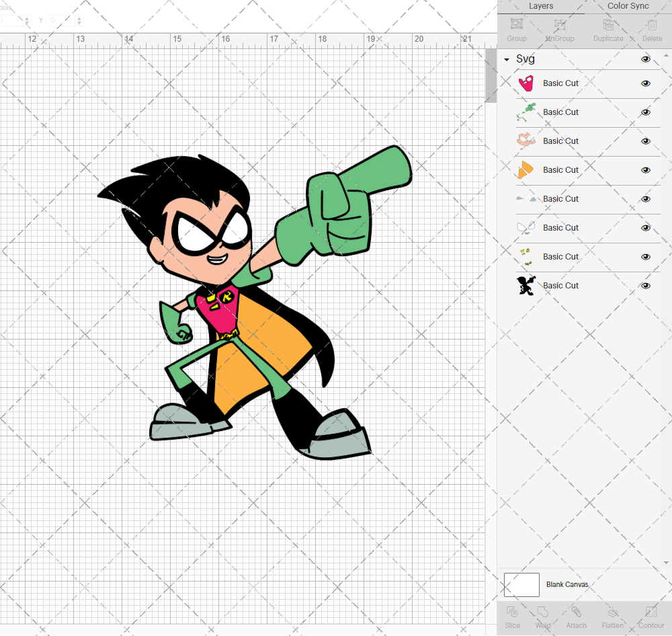Screen dimensions: 672x636
Task: Hide the gray shoes Basic Cut layer
Action: [645, 199]
